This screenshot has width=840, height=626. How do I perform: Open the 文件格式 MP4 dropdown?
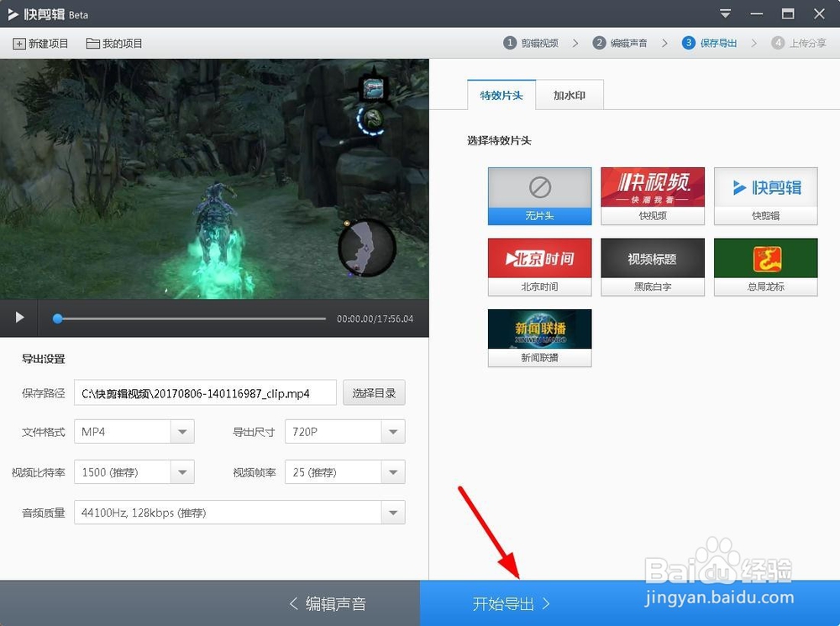click(134, 431)
